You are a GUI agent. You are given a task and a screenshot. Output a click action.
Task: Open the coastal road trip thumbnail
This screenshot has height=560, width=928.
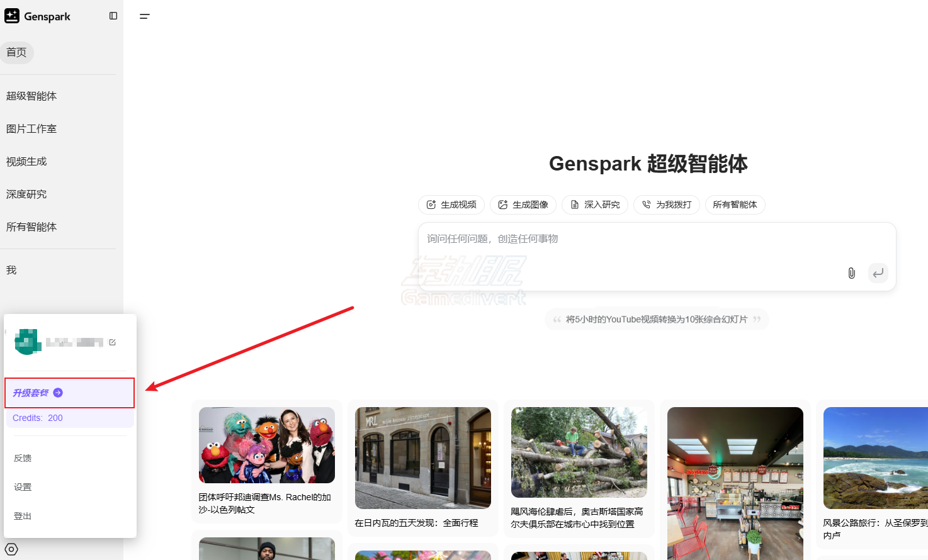click(x=876, y=458)
